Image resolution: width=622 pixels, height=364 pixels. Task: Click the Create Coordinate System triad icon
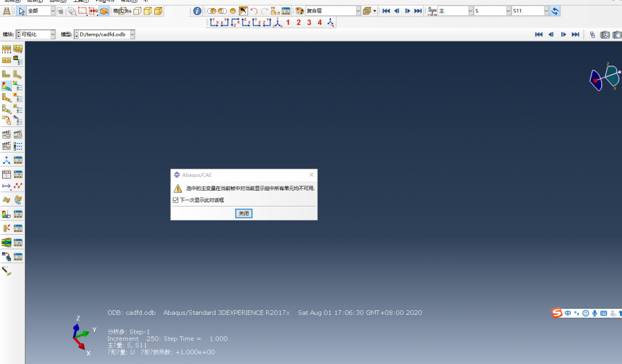click(6, 160)
